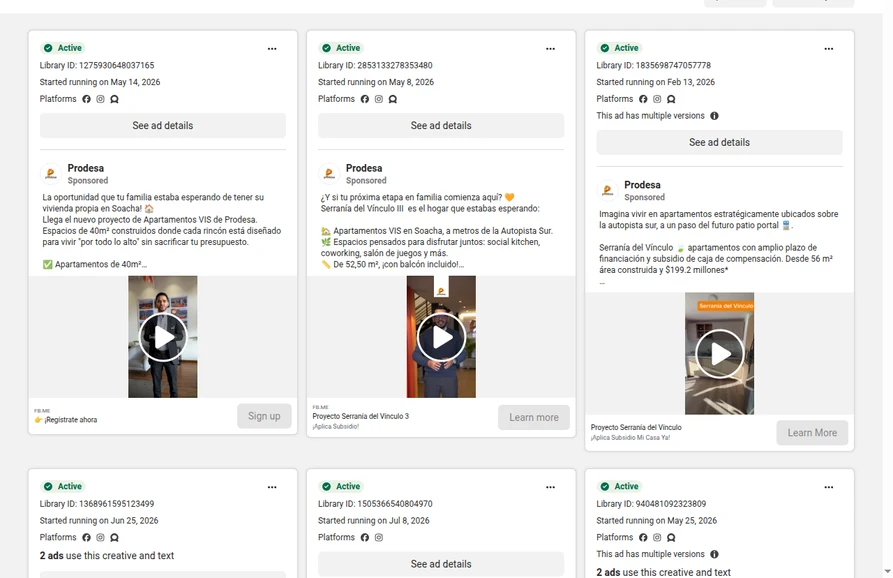Click Instagram platform icon on ad 1275930648037165

100,99
